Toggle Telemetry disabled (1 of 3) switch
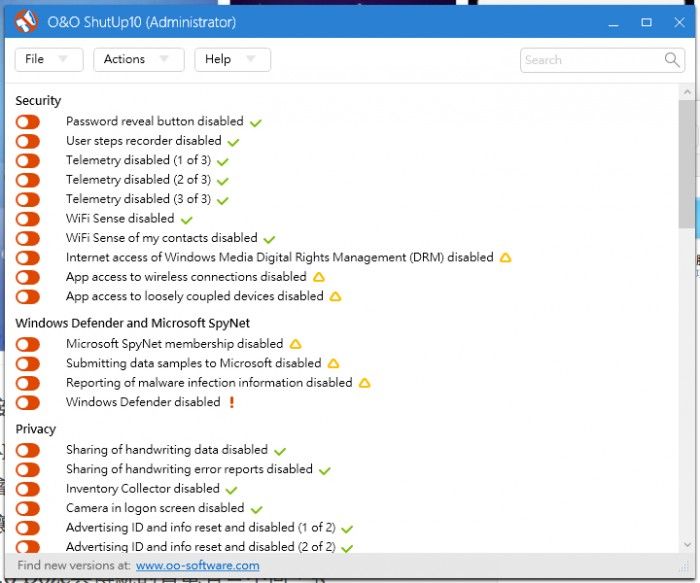This screenshot has height=583, width=700. (x=28, y=161)
